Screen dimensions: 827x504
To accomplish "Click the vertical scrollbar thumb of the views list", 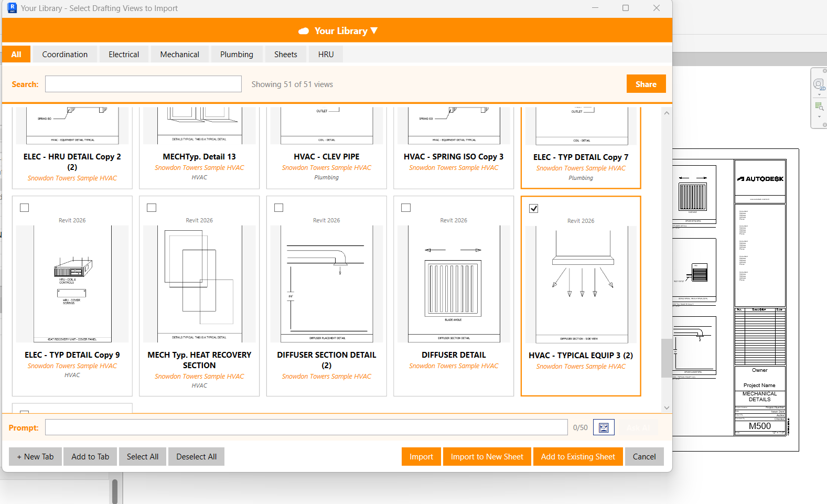I will (x=667, y=358).
